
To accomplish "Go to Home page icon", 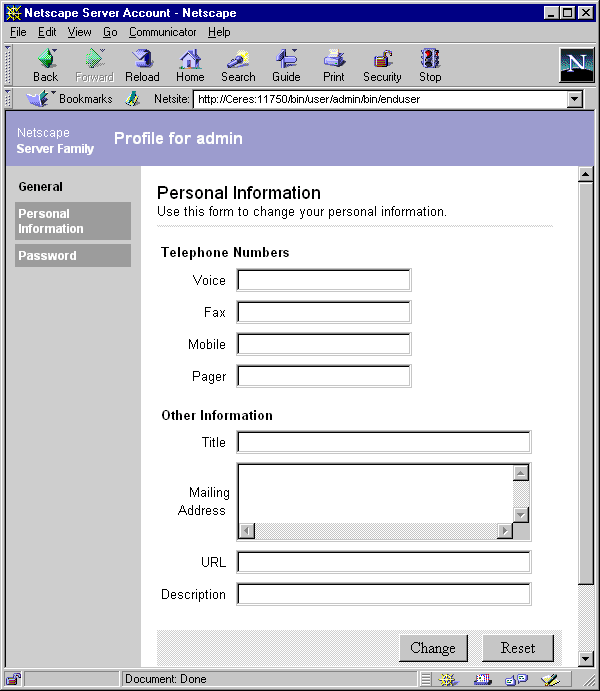I will tap(190, 65).
